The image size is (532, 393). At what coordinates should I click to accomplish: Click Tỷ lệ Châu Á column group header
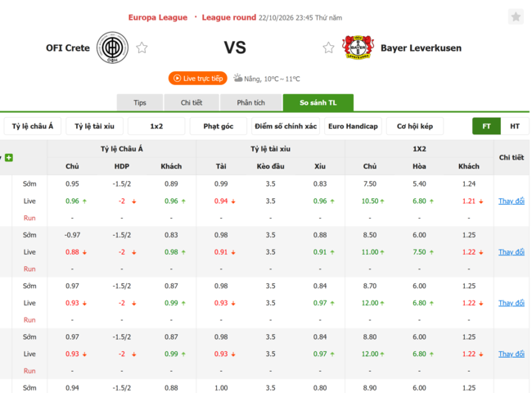coord(122,149)
